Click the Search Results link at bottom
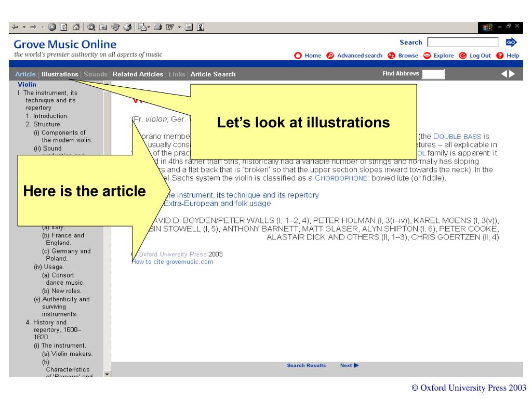 306,365
